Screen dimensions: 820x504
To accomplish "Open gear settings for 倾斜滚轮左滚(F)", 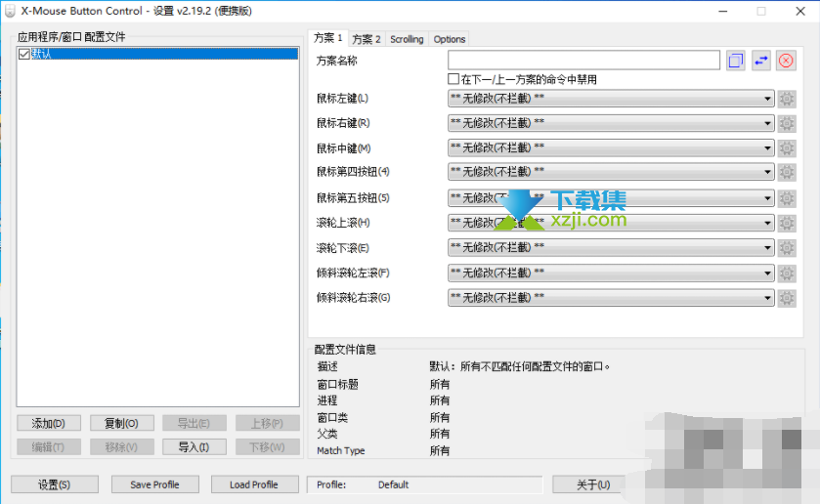I will point(787,273).
